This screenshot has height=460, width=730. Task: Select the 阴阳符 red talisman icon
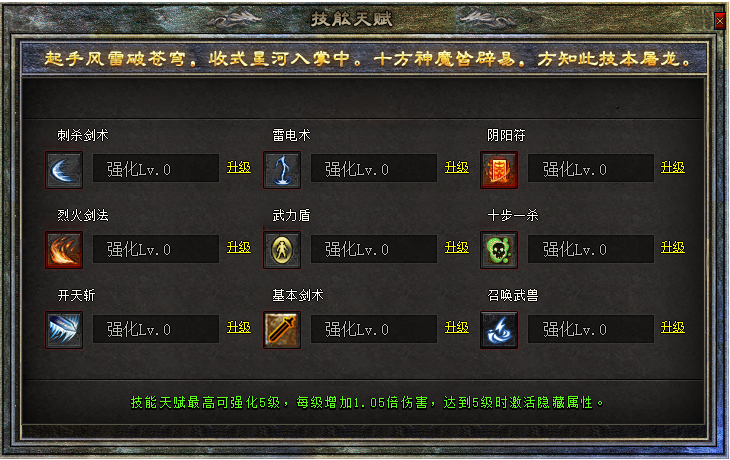499,170
